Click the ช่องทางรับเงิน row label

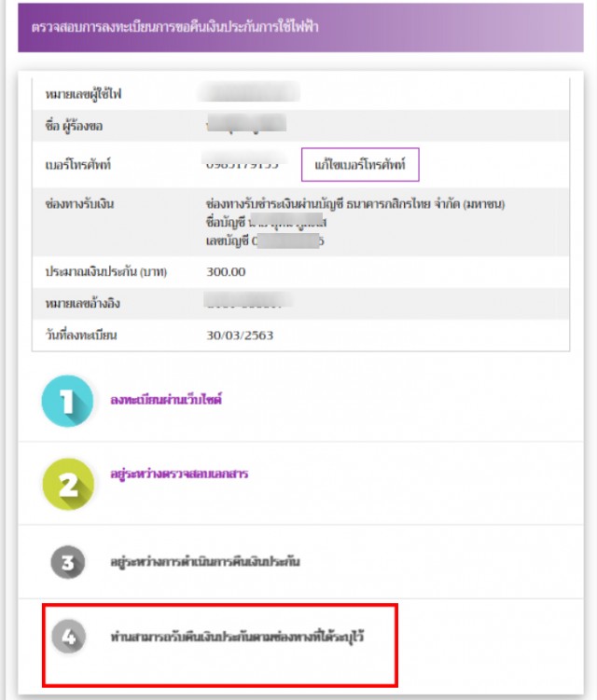(79, 204)
